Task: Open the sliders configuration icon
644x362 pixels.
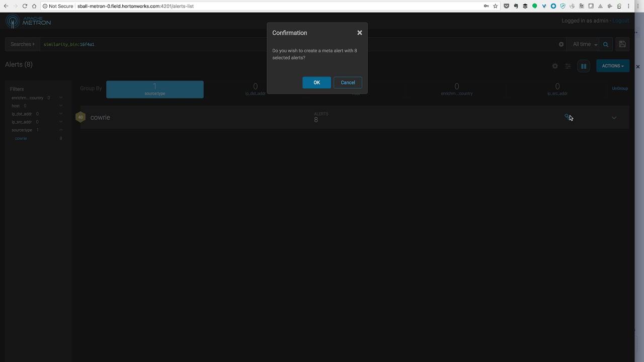Action: [x=568, y=66]
